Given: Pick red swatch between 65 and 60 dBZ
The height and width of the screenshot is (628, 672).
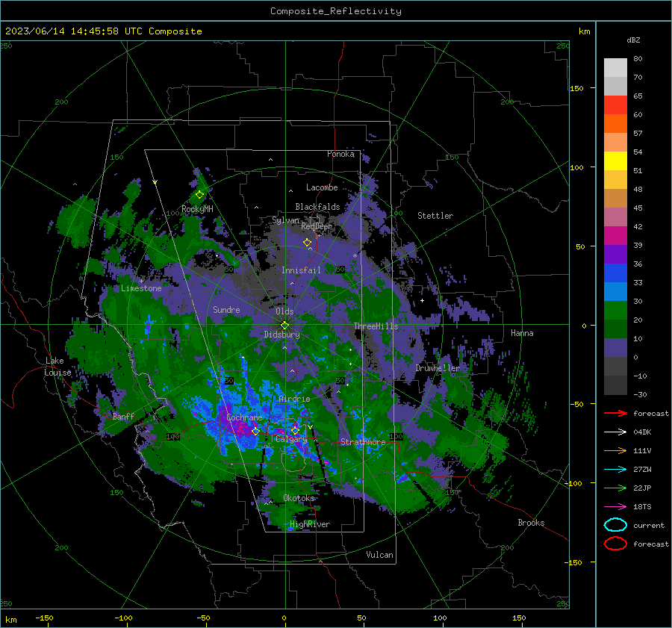Looking at the screenshot, I should (615, 105).
